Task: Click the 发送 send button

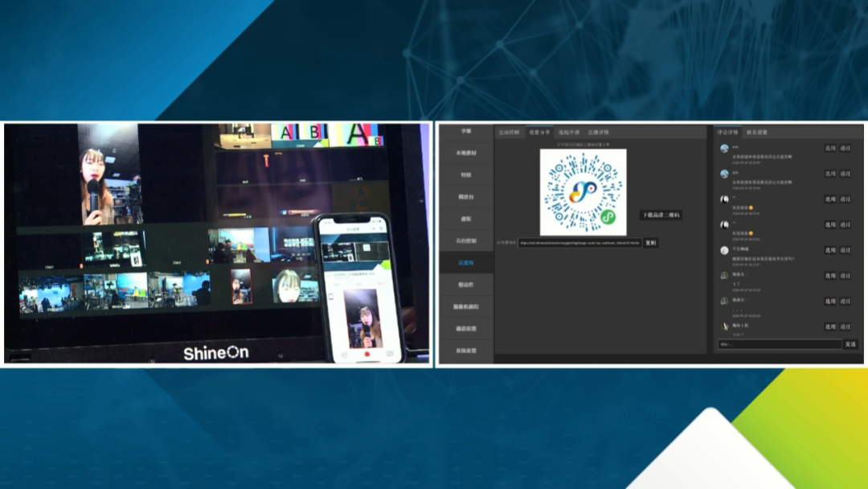Action: [x=850, y=344]
